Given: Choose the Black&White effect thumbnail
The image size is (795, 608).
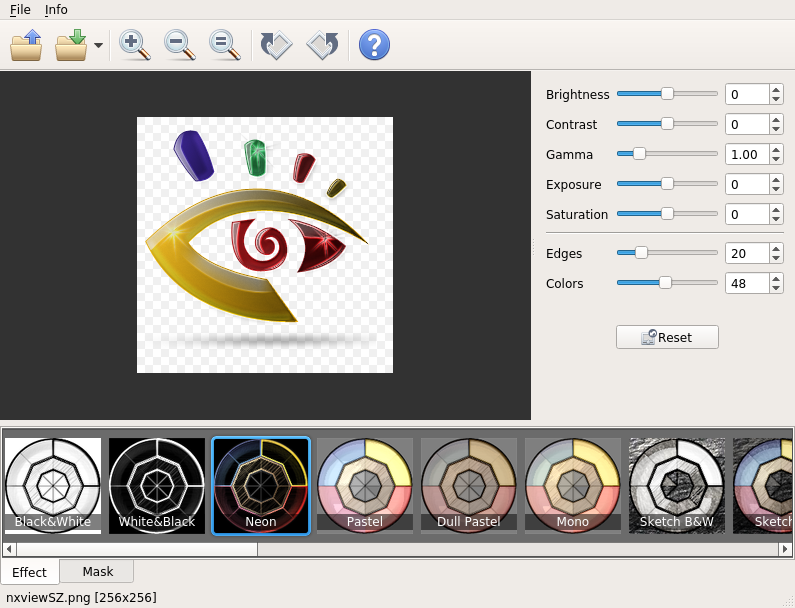Looking at the screenshot, I should tap(53, 485).
